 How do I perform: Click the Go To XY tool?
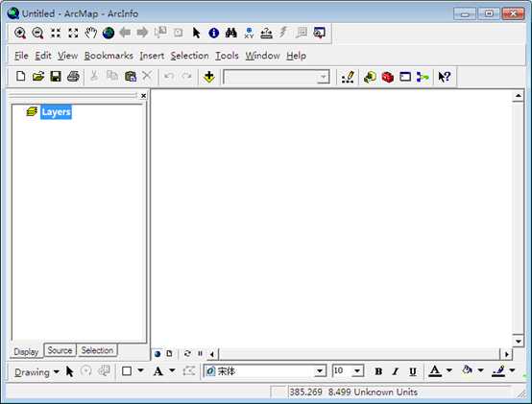pos(249,33)
